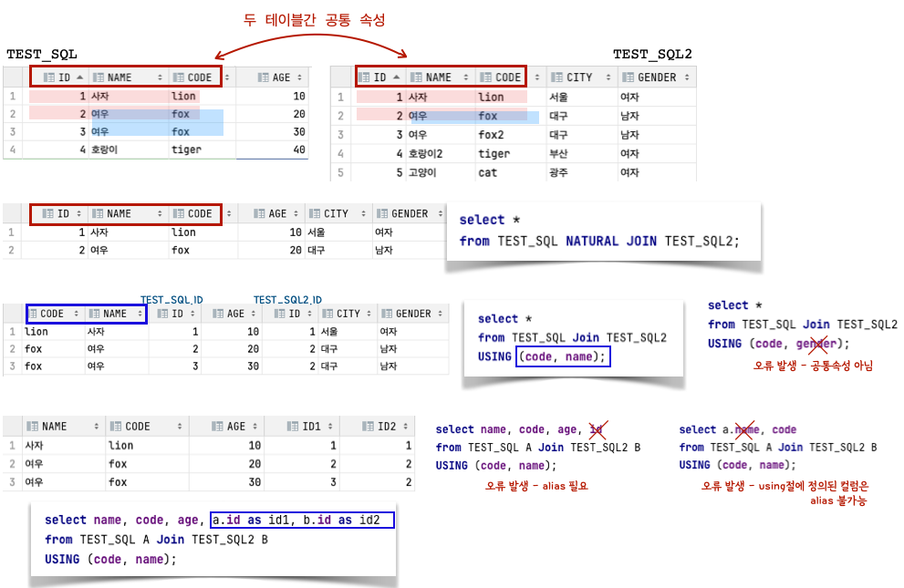904x588 pixels.
Task: Click the ID column icon under the TEST_SQL.ID label
Action: 163,314
